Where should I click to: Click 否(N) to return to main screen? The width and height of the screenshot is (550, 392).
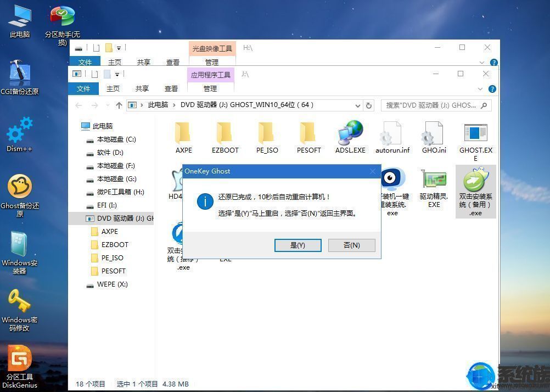[351, 245]
